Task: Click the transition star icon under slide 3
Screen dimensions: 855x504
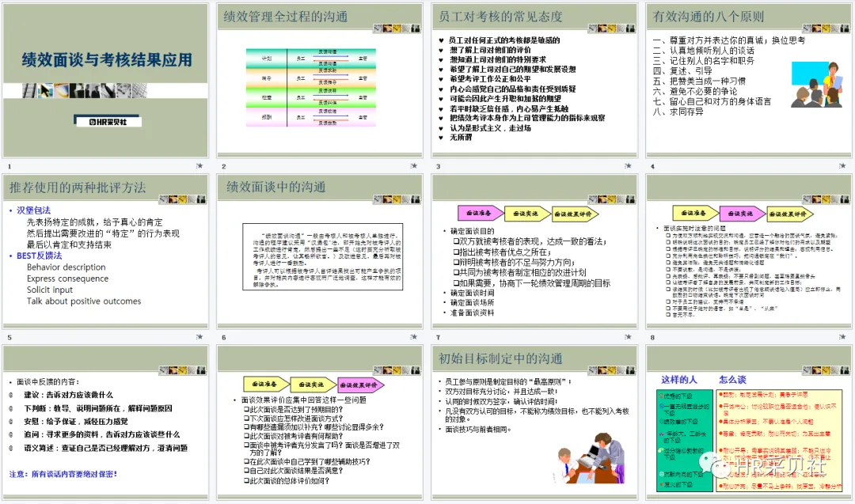Action: pos(628,165)
